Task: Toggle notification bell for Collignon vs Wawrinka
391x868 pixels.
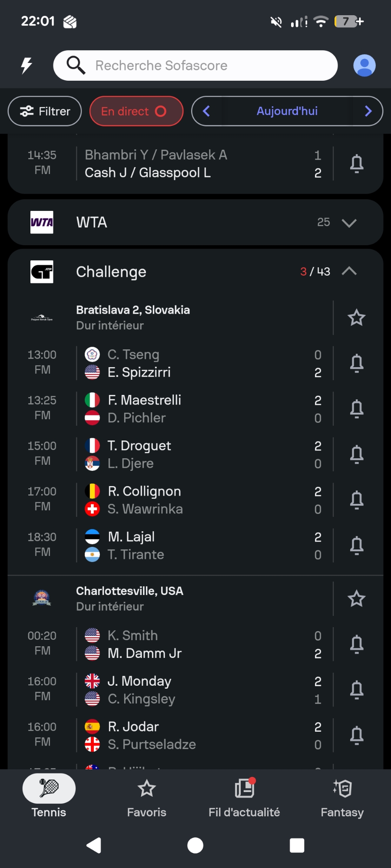Action: pyautogui.click(x=357, y=500)
